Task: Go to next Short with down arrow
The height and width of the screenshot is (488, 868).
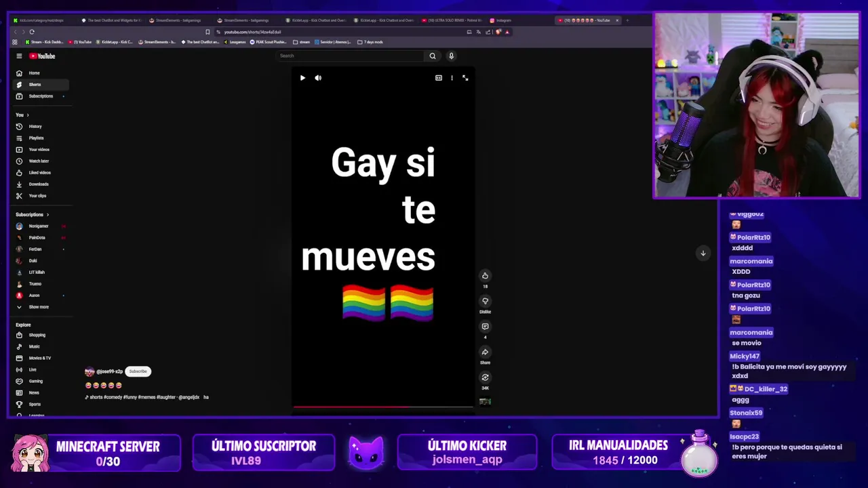Action: pyautogui.click(x=703, y=253)
